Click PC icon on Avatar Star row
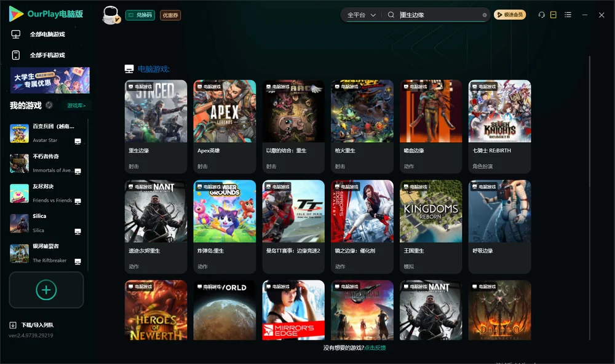Image resolution: width=615 pixels, height=364 pixels. 77,141
